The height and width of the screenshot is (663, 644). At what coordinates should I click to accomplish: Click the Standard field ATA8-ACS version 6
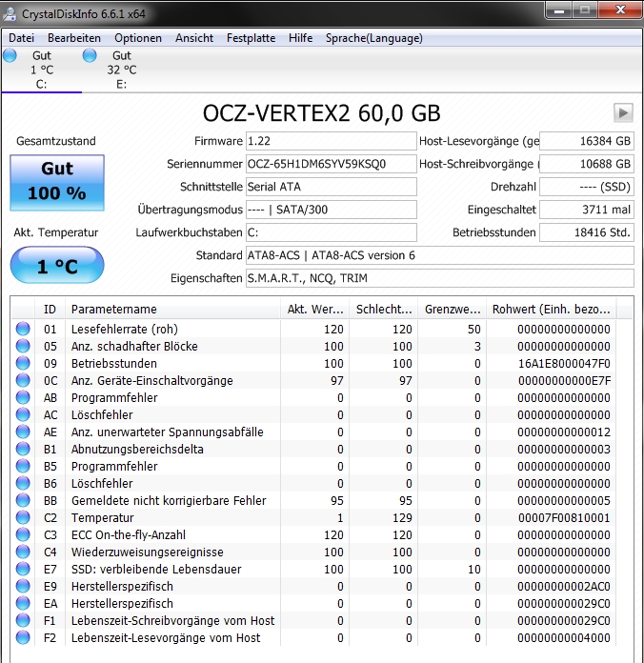click(x=440, y=255)
